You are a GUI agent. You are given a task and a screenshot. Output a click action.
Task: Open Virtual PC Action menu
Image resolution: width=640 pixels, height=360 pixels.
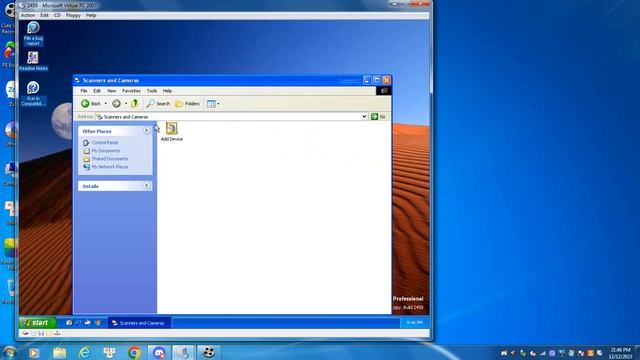[x=28, y=16]
